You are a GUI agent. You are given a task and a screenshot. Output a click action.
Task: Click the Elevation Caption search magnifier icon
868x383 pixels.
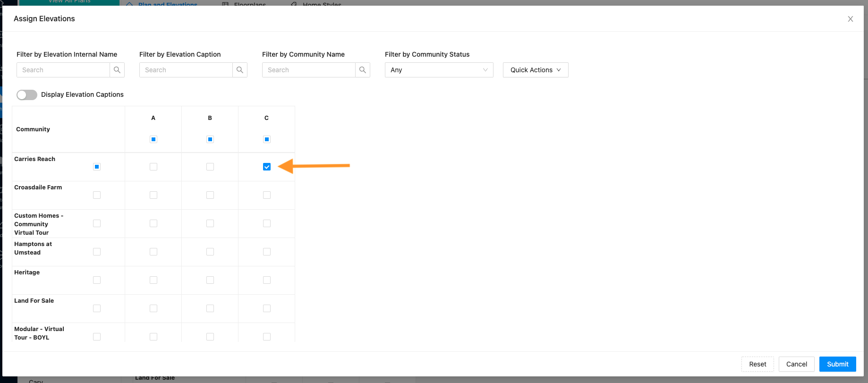(x=240, y=70)
